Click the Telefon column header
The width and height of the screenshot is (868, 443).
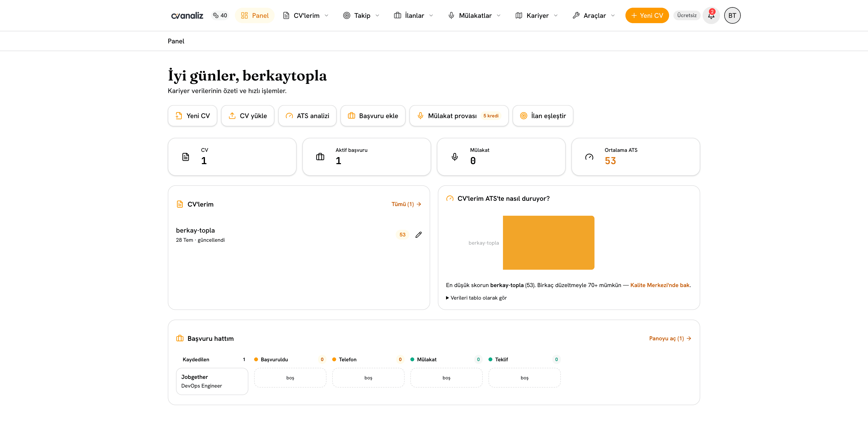pos(348,359)
